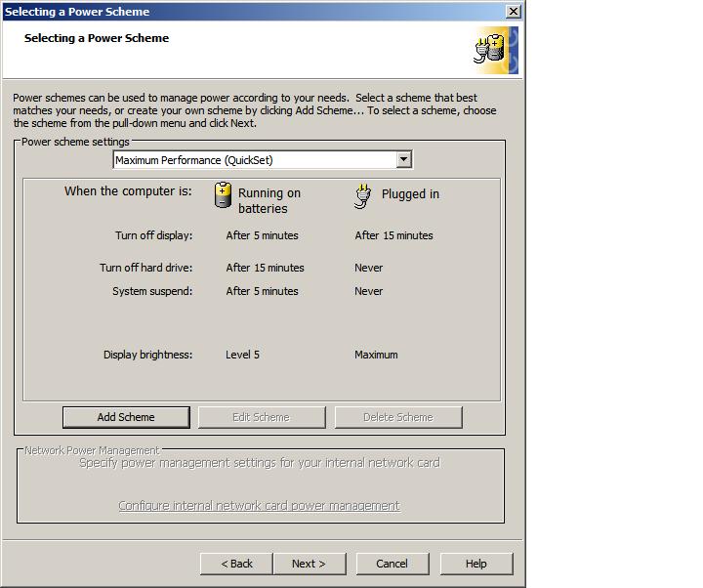
Task: Click 'After 5 minutes' battery system suspend value
Action: (262, 291)
